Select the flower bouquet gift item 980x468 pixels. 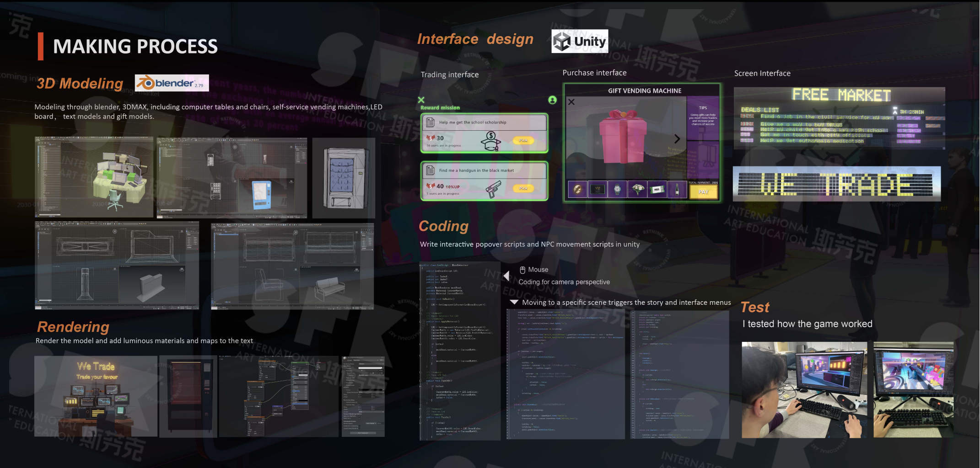(637, 189)
